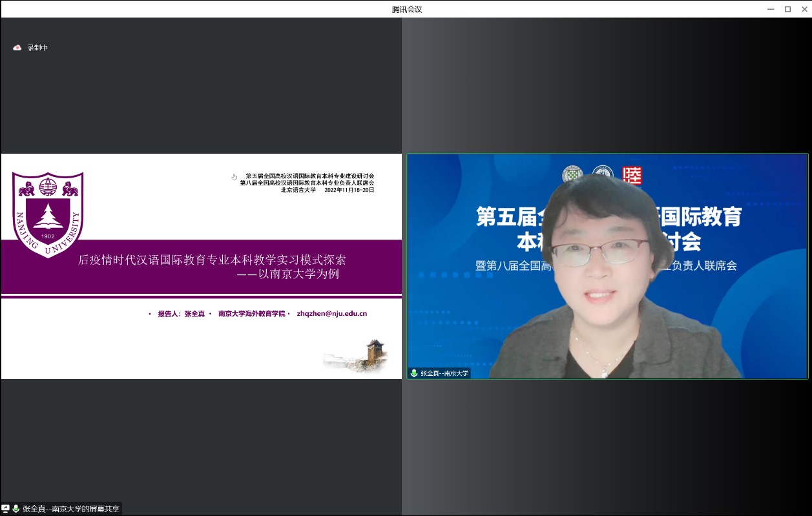The height and width of the screenshot is (516, 812).
Task: Click the cloud recording icon
Action: click(17, 48)
